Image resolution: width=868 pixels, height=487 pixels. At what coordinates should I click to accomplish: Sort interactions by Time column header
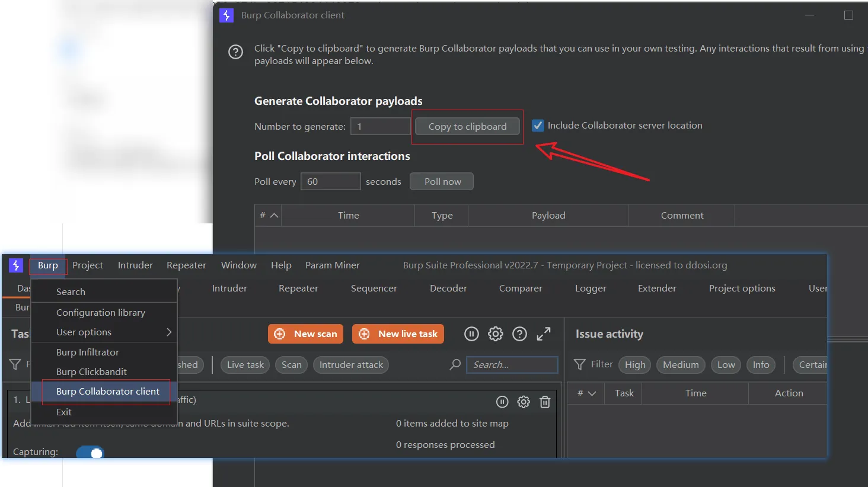[349, 216]
